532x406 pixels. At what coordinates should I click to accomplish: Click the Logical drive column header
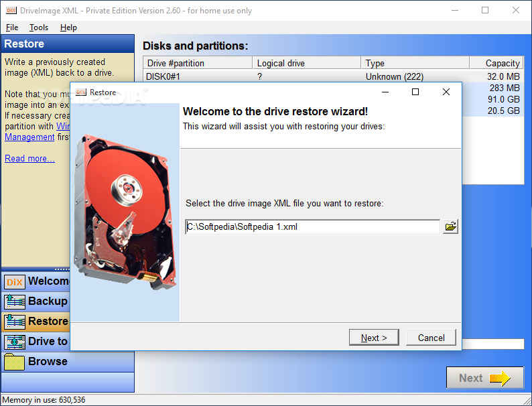307,63
